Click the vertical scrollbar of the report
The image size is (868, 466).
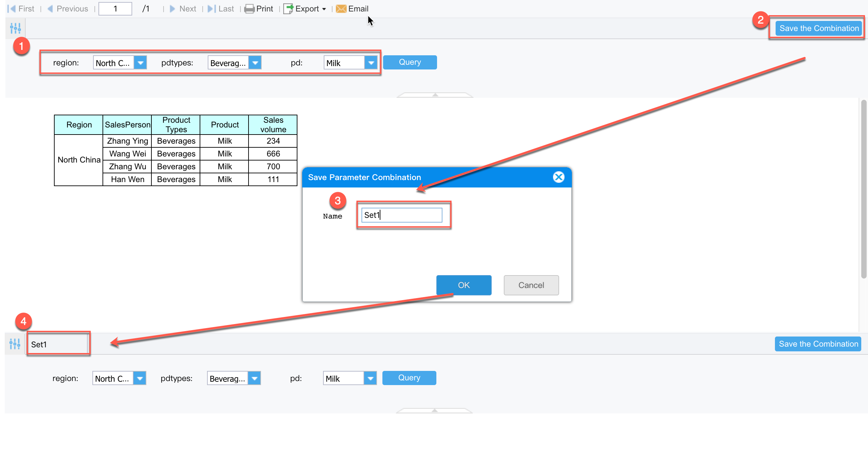(x=864, y=189)
